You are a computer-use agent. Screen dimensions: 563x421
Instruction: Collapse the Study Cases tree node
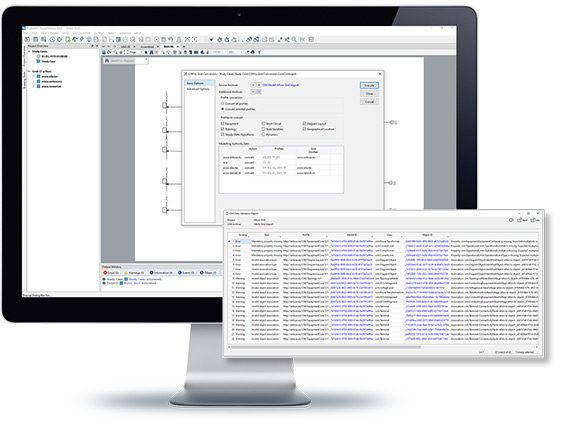[x=29, y=51]
